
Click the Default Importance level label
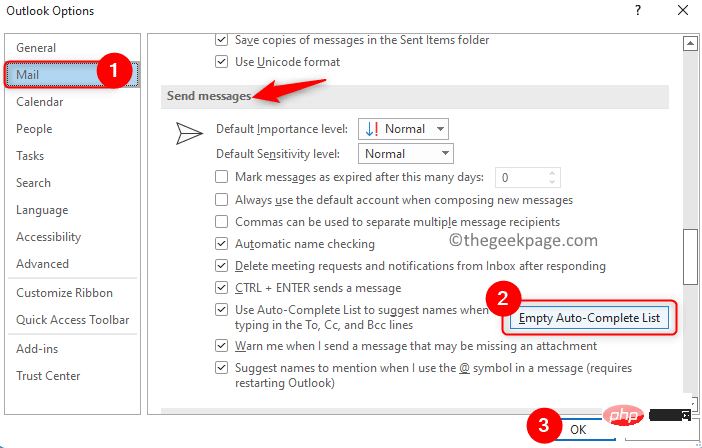pos(282,129)
